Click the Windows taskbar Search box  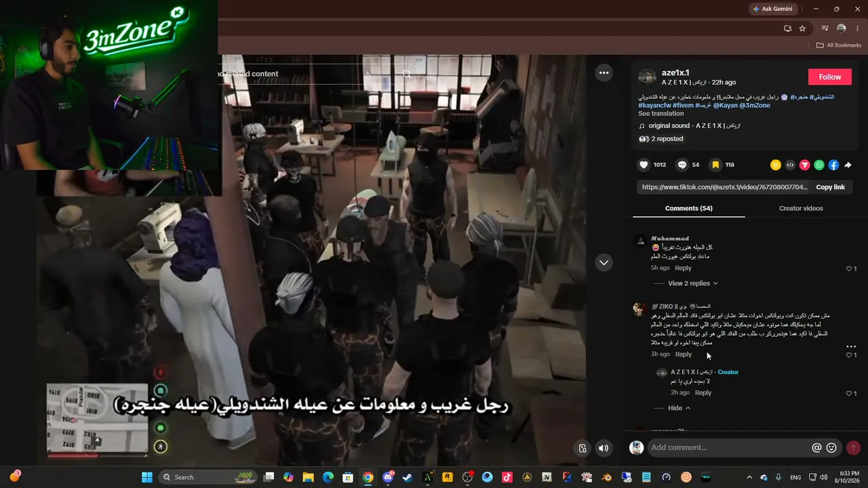207,477
